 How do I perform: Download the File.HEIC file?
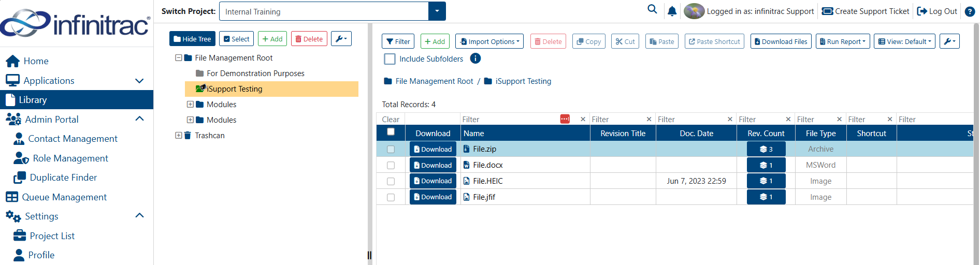pyautogui.click(x=433, y=181)
